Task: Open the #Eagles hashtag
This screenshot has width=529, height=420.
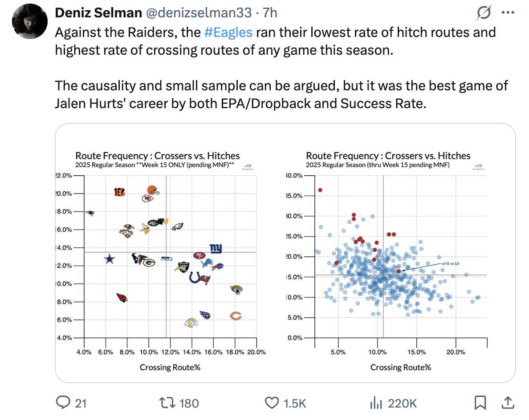Action: point(228,32)
